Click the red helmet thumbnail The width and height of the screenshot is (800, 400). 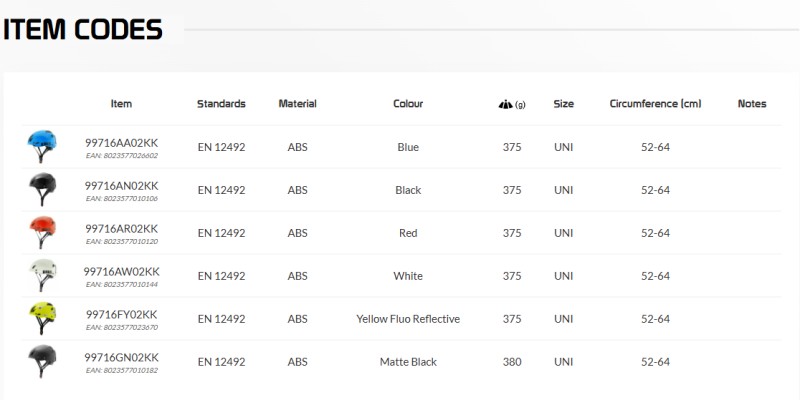click(x=42, y=232)
